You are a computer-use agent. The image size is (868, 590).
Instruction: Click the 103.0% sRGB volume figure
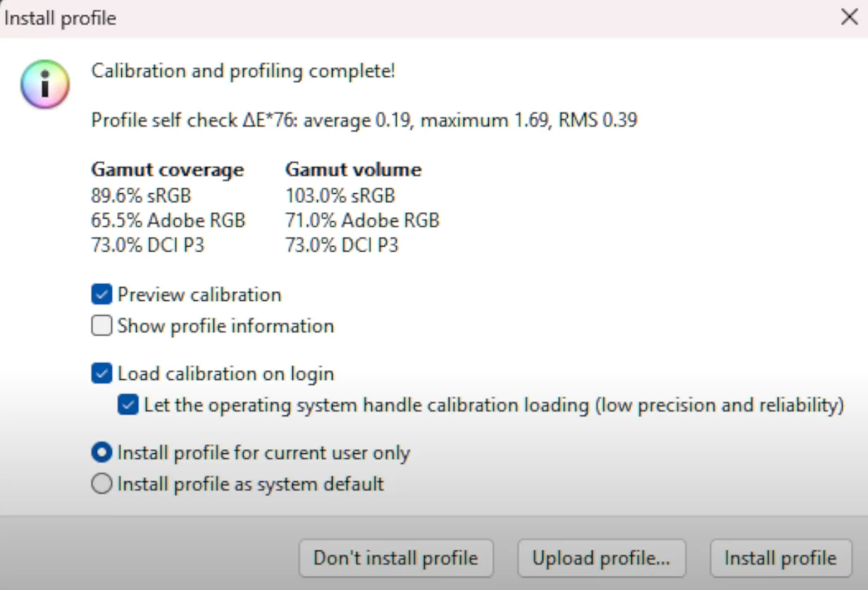(340, 195)
